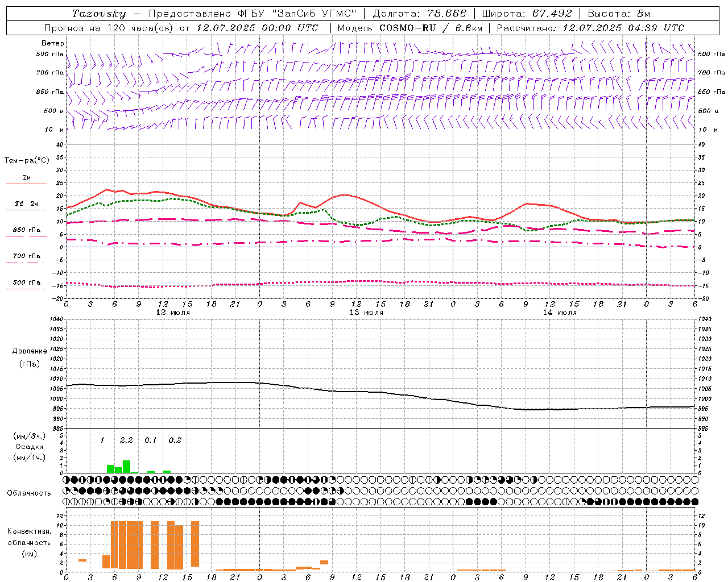Click the dotted line sample under temperature "500 гПа" legend
The image size is (728, 582).
coord(25,289)
